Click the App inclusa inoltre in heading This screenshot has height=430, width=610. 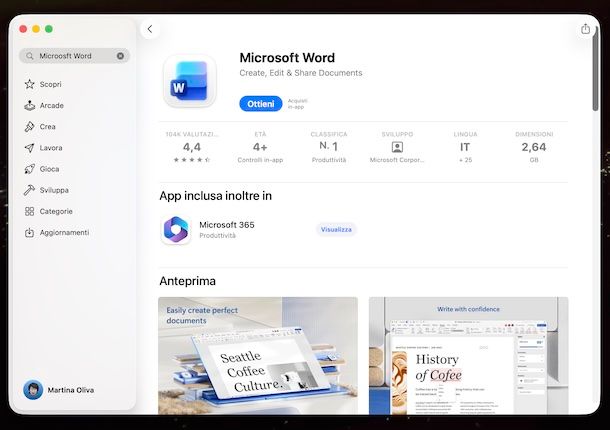point(216,196)
